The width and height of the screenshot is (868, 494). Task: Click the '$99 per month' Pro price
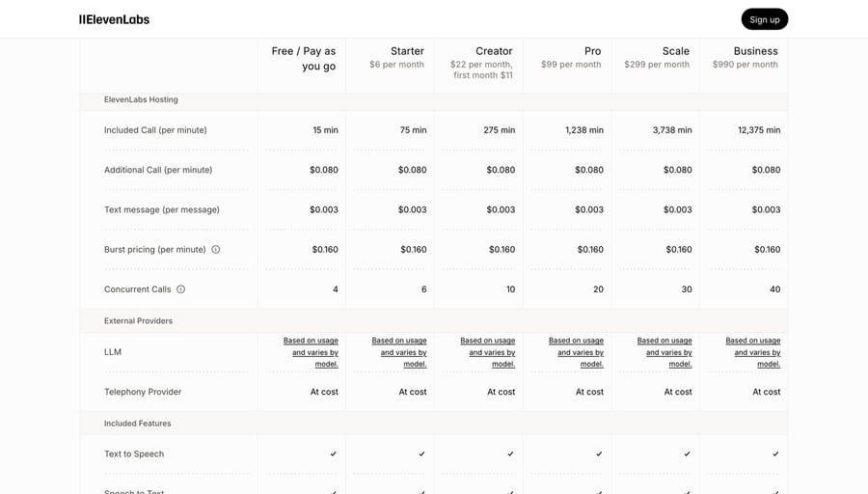(x=571, y=65)
